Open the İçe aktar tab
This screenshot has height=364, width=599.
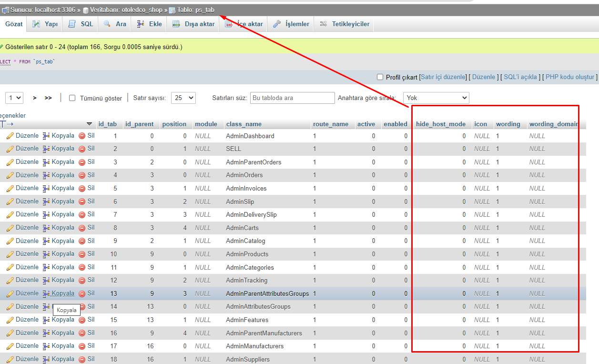pyautogui.click(x=244, y=24)
